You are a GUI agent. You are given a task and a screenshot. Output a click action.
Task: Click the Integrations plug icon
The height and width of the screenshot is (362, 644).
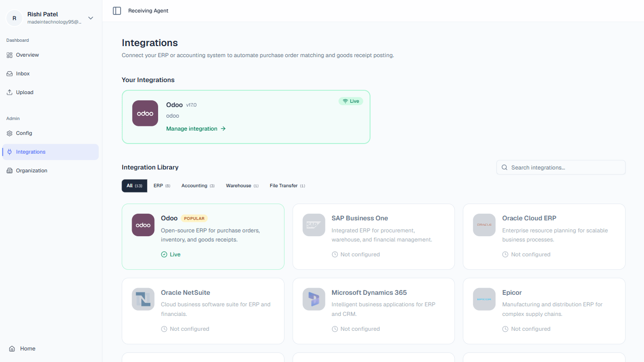(x=10, y=152)
